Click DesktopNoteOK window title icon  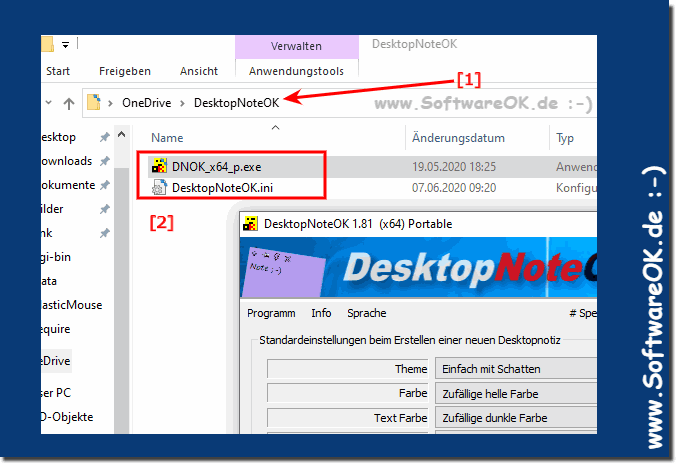point(250,224)
